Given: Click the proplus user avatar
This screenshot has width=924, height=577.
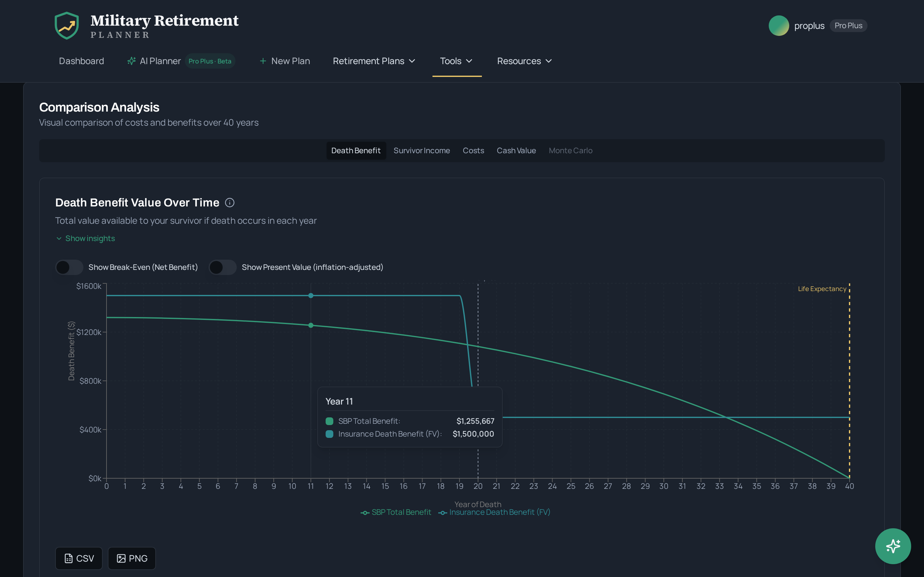Looking at the screenshot, I should tap(779, 26).
